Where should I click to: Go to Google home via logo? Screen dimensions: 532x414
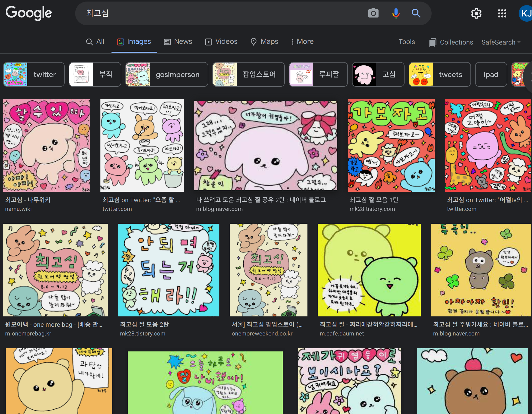29,13
